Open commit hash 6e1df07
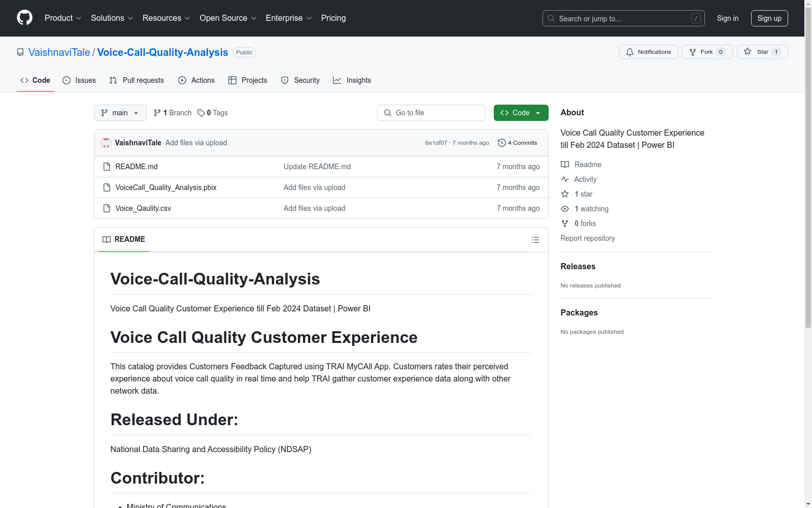This screenshot has width=812, height=508. click(436, 143)
